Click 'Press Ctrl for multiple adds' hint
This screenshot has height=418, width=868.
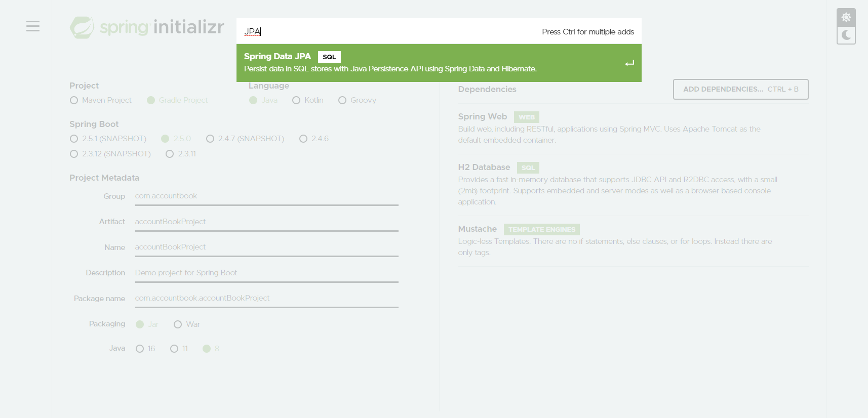coord(588,31)
